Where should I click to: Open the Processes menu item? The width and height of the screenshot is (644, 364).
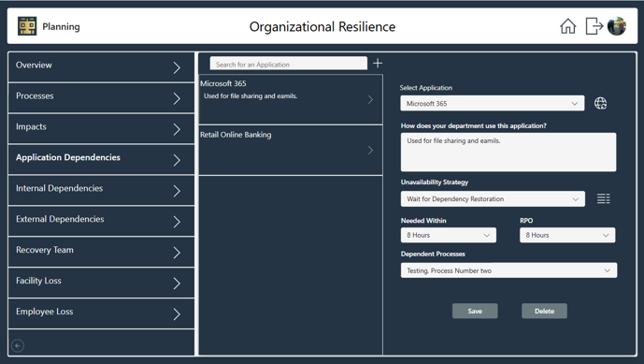[101, 97]
